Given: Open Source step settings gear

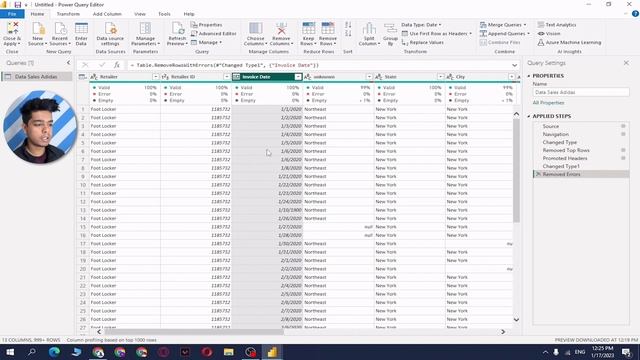Looking at the screenshot, I should (x=623, y=126).
